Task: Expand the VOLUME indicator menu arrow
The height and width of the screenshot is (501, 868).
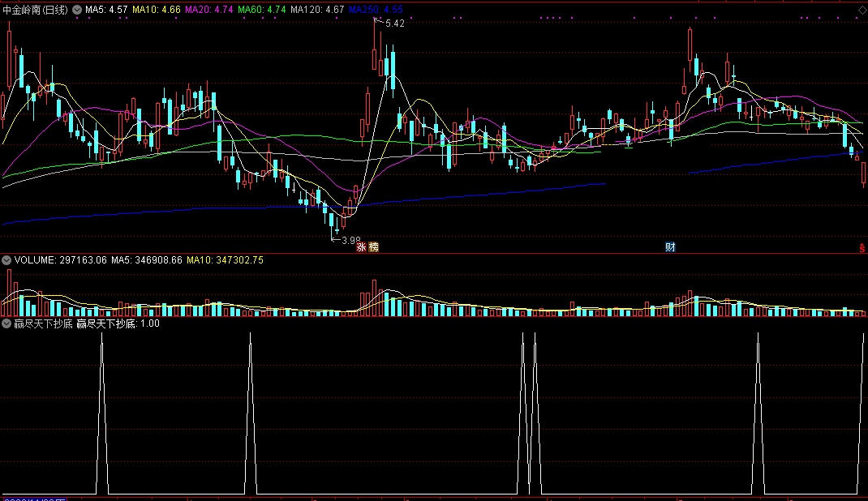Action: [x=6, y=260]
